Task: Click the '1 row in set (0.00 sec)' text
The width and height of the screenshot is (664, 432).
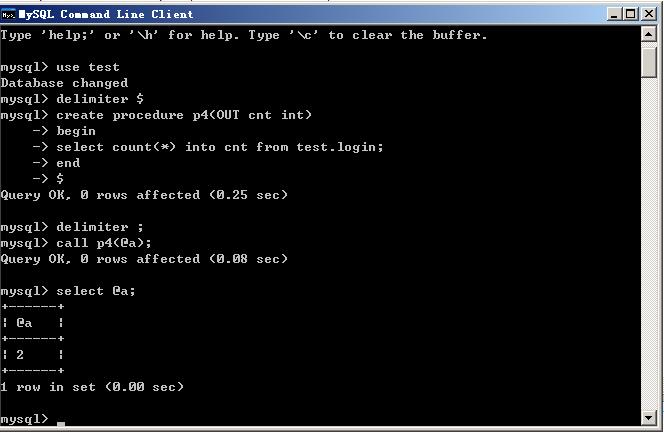Action: (92, 387)
